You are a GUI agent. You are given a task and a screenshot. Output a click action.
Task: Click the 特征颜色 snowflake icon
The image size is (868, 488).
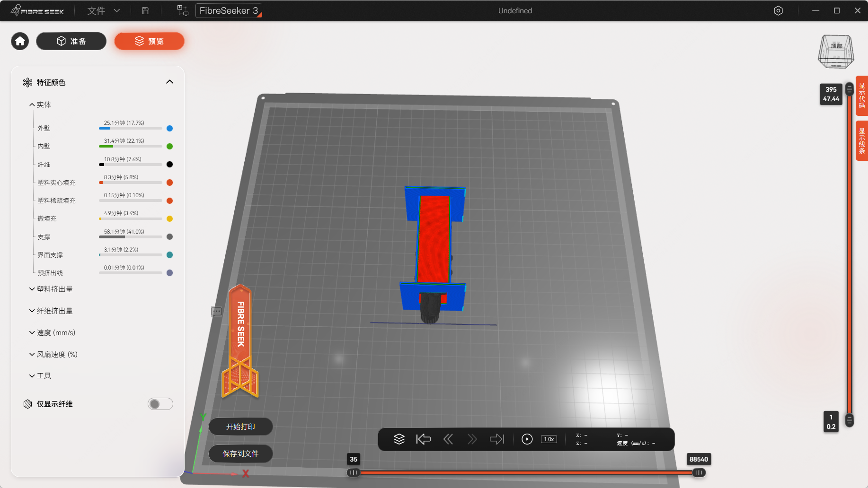click(x=27, y=82)
